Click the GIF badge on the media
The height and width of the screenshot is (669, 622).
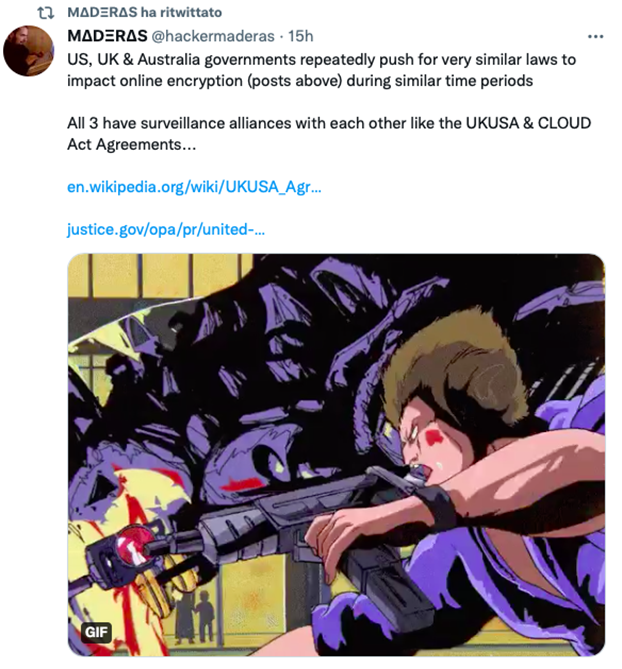point(97,632)
